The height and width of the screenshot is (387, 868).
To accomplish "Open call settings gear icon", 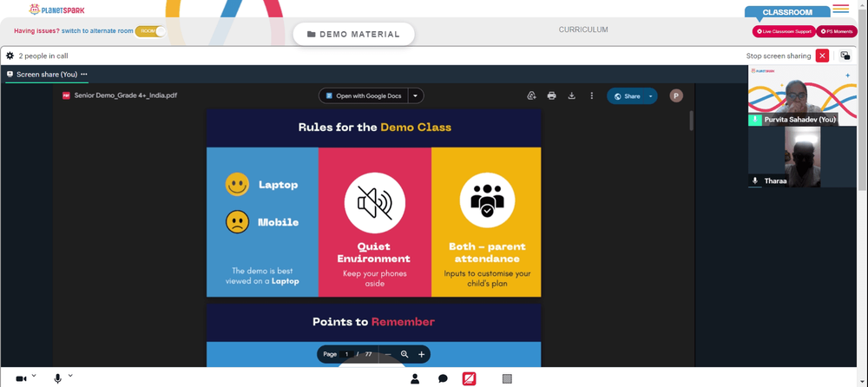I will [10, 56].
